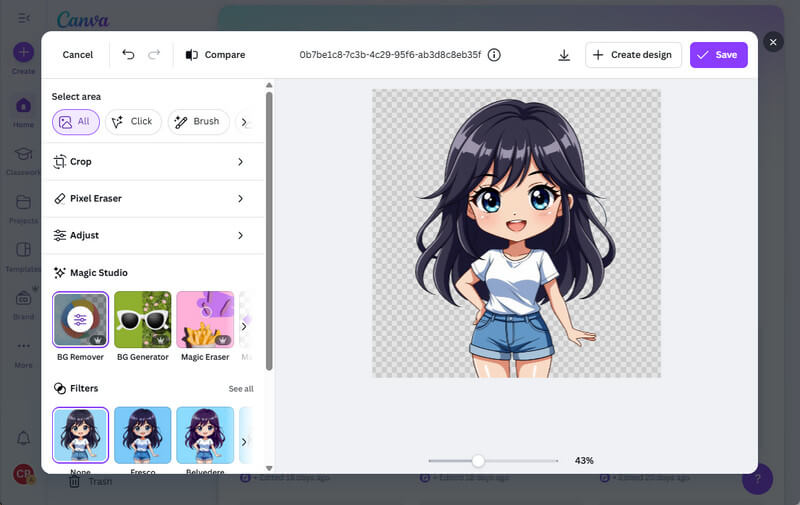Click the 43% zoom value

pyautogui.click(x=584, y=461)
